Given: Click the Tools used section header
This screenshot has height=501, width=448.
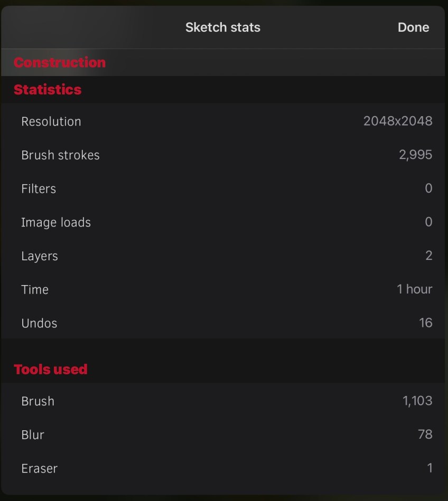Looking at the screenshot, I should pyautogui.click(x=51, y=369).
